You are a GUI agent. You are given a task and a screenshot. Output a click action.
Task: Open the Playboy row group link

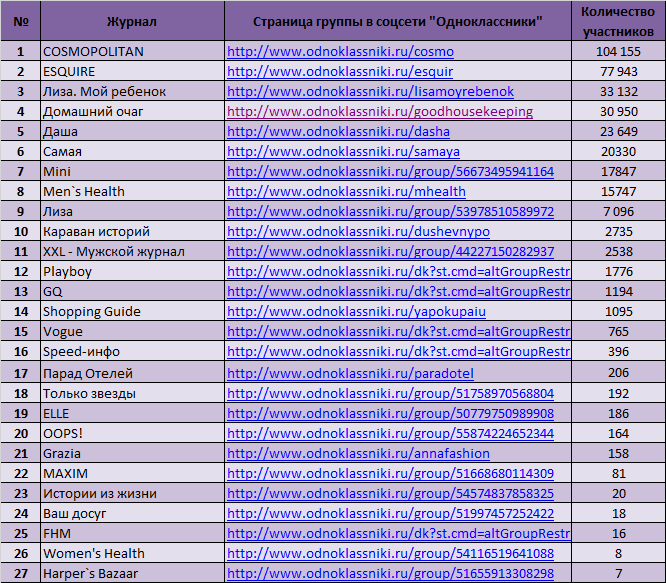(398, 271)
